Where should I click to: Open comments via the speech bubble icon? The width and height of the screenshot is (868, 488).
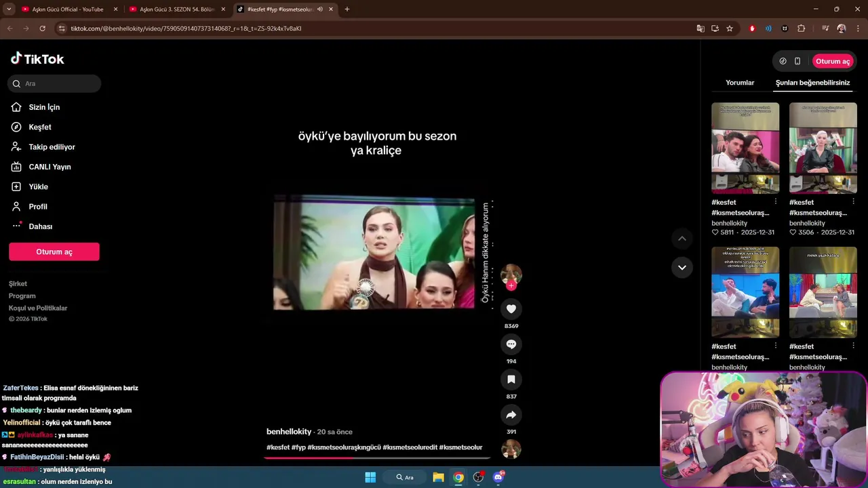click(x=511, y=344)
